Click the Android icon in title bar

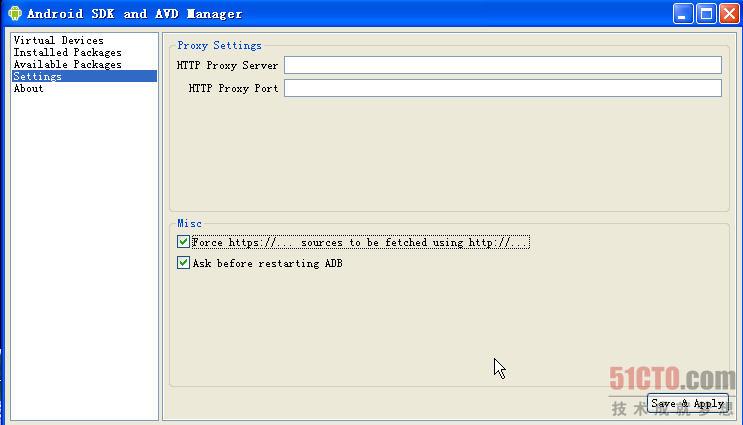[x=15, y=13]
